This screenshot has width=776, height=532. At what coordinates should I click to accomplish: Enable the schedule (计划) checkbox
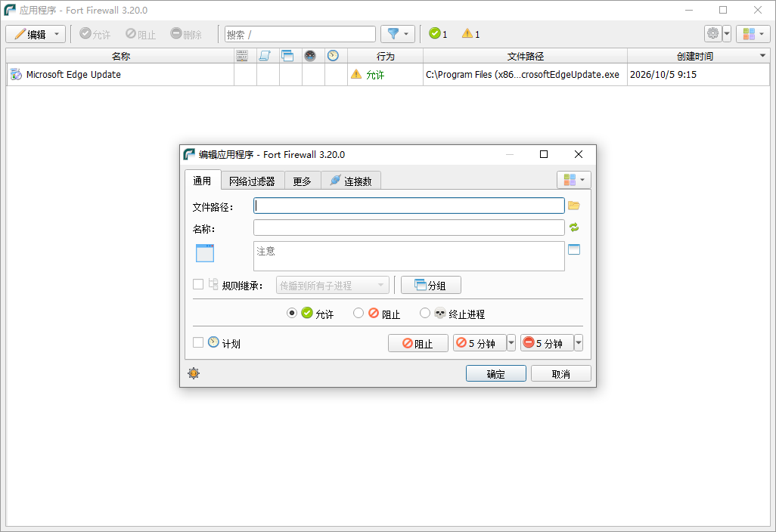(198, 342)
